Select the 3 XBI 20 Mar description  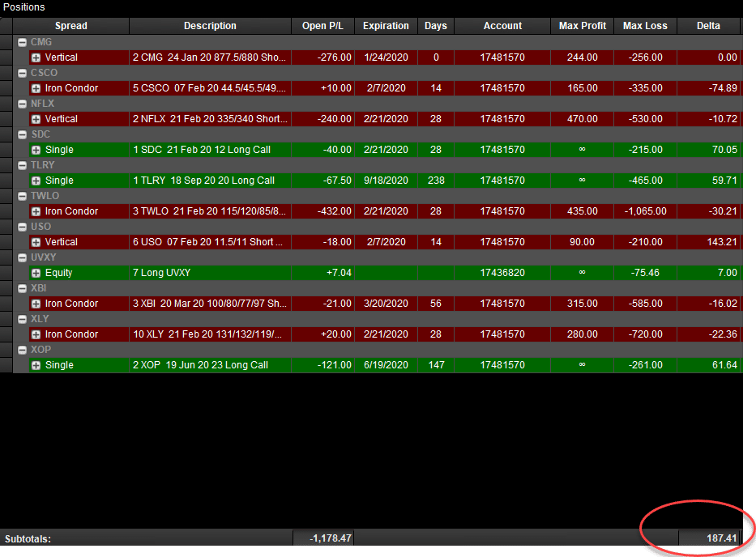(x=210, y=304)
